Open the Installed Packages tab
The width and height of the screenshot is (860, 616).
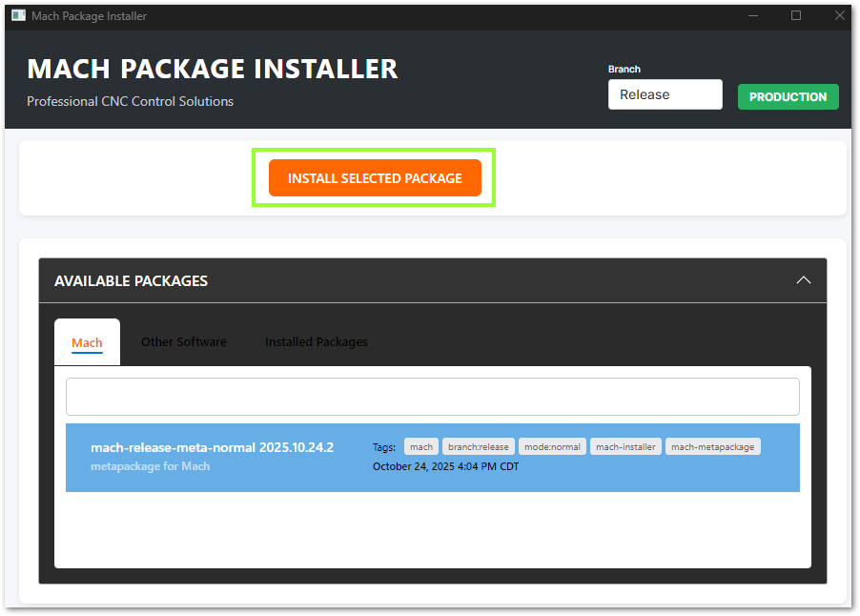317,341
